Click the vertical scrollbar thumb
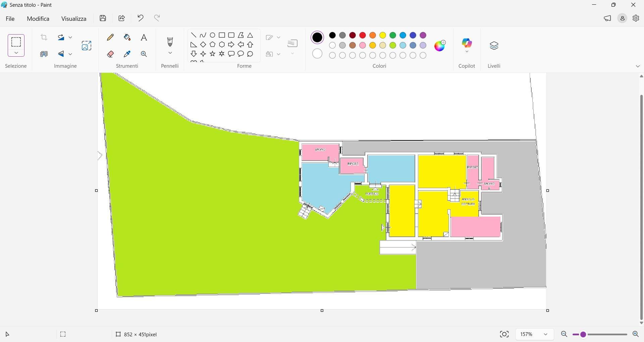644x342 pixels. point(641,207)
